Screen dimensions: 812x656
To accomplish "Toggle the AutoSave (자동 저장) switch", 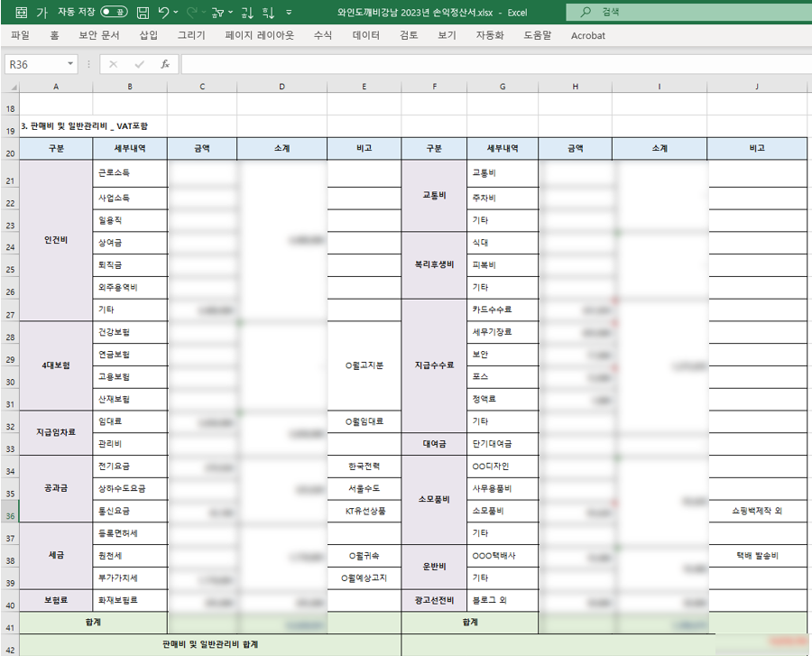I will click(114, 12).
